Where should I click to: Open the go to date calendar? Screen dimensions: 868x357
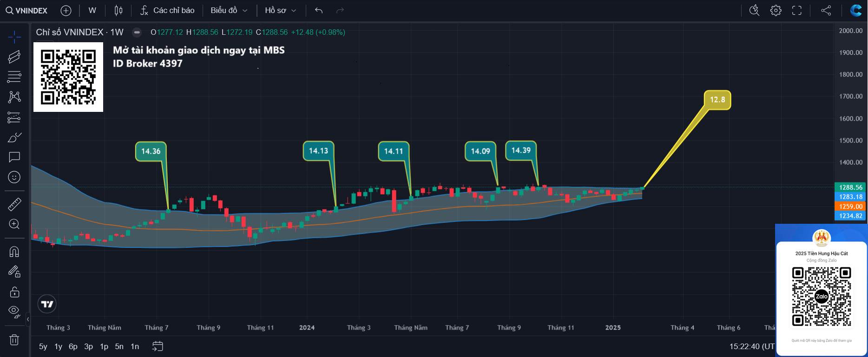click(158, 346)
